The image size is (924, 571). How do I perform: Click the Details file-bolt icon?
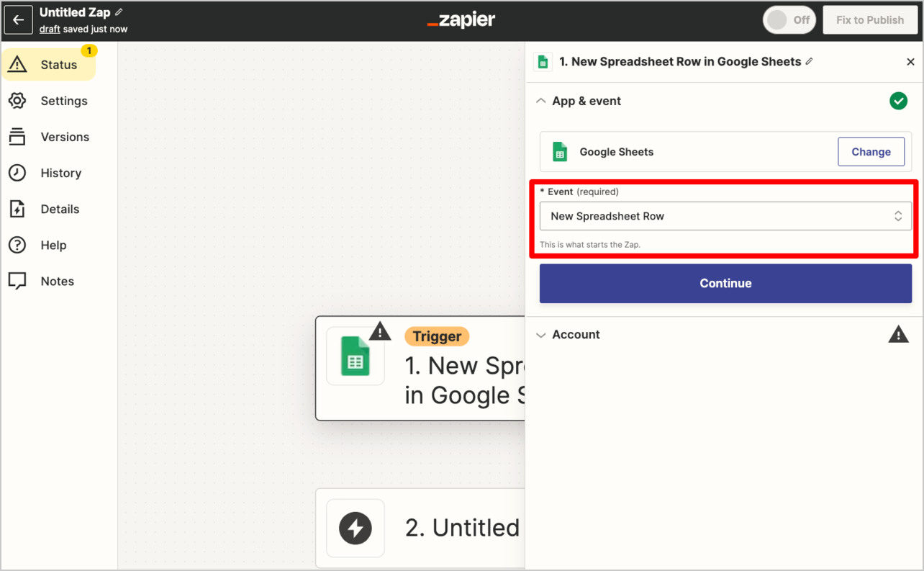point(17,209)
